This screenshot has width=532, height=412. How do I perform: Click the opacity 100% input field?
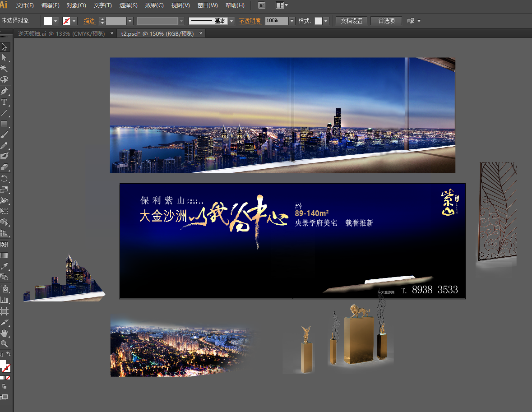pos(277,21)
